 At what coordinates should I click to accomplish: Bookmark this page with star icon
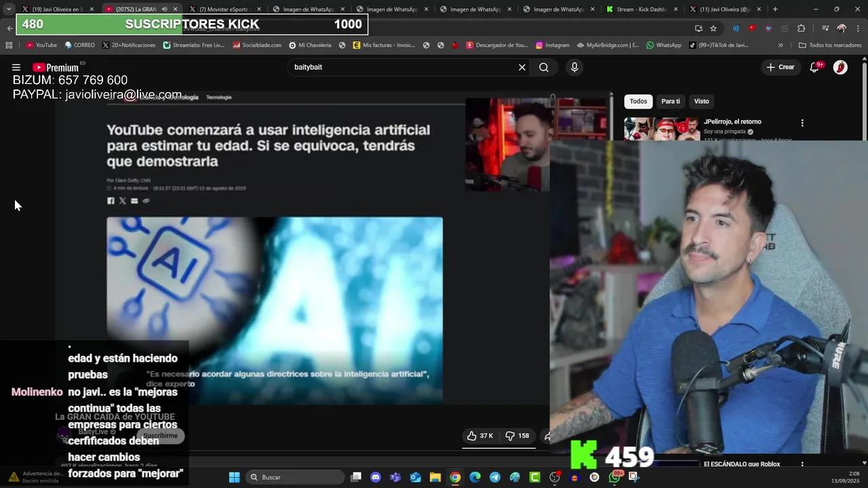[713, 28]
